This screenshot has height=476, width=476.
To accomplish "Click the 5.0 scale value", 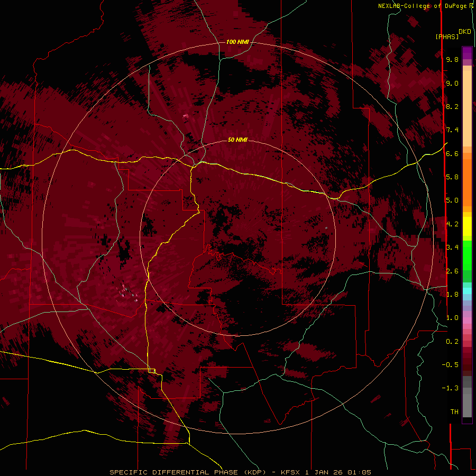I will [452, 200].
